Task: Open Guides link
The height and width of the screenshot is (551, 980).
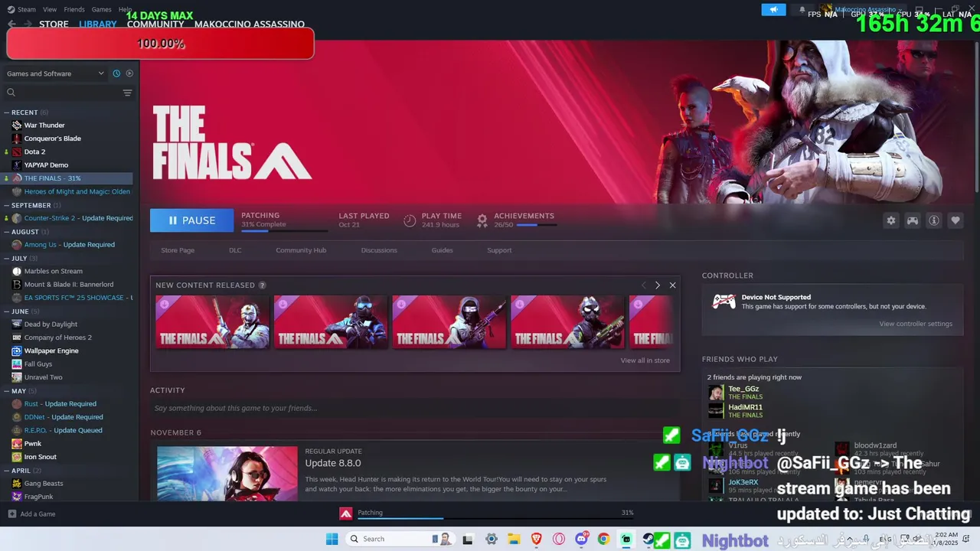Action: tap(442, 250)
